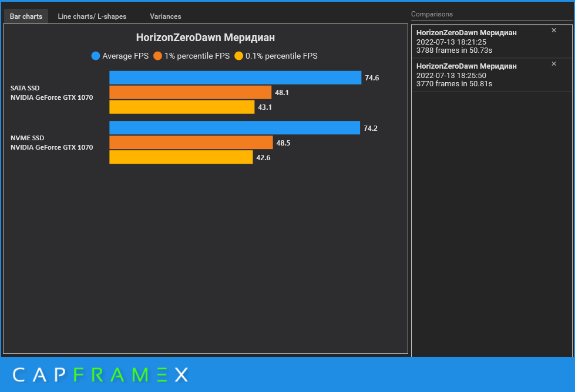Remove the 18:21:25 comparison record
The width and height of the screenshot is (575, 392).
pyautogui.click(x=554, y=31)
